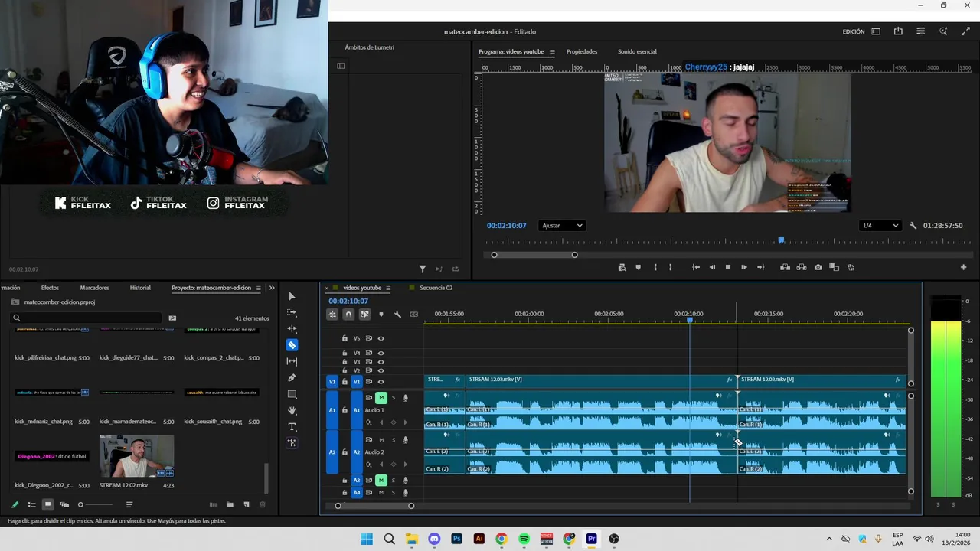This screenshot has width=980, height=551.
Task: Click the EDICIÓN workspace button
Action: [854, 31]
